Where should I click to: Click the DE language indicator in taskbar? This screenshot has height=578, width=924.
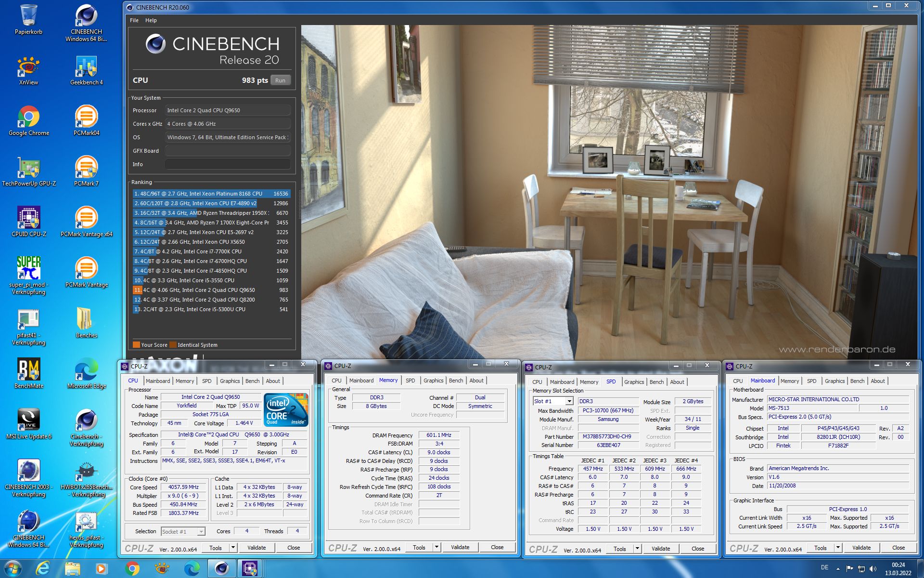[x=824, y=567]
